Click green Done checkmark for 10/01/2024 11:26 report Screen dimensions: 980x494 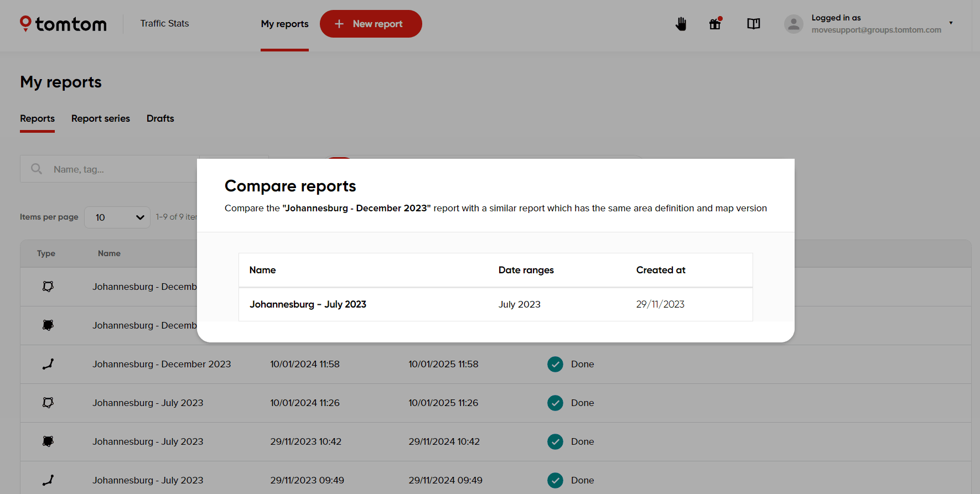555,403
